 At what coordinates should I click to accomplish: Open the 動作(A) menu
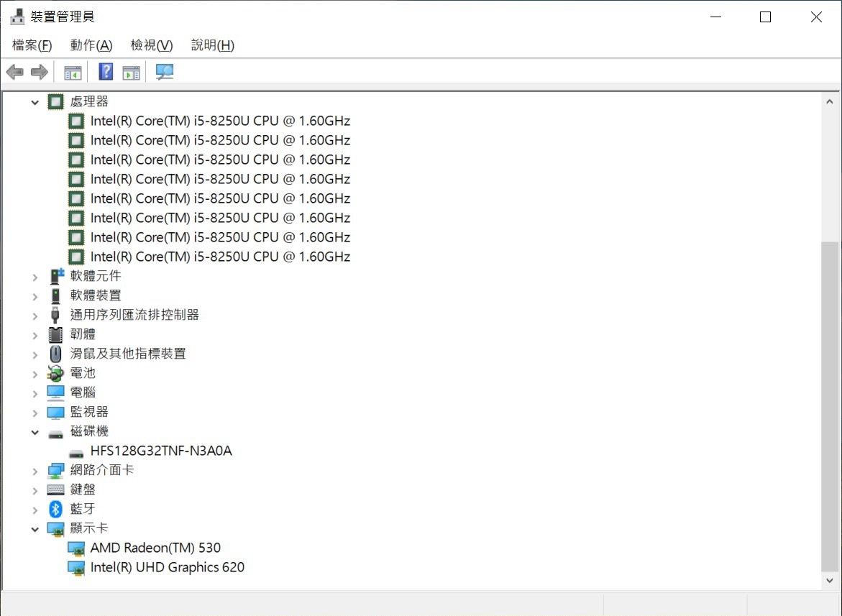click(91, 45)
